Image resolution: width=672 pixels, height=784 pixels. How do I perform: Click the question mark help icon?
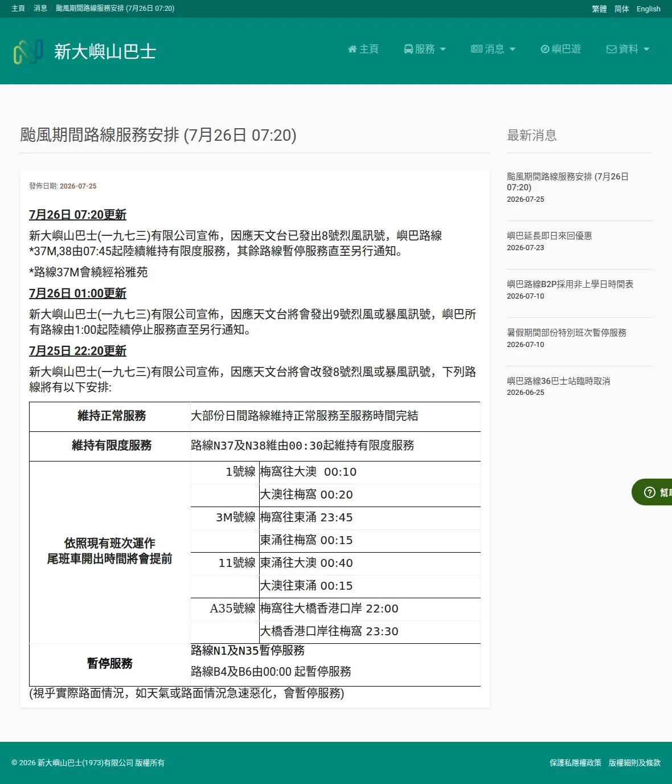pos(650,492)
